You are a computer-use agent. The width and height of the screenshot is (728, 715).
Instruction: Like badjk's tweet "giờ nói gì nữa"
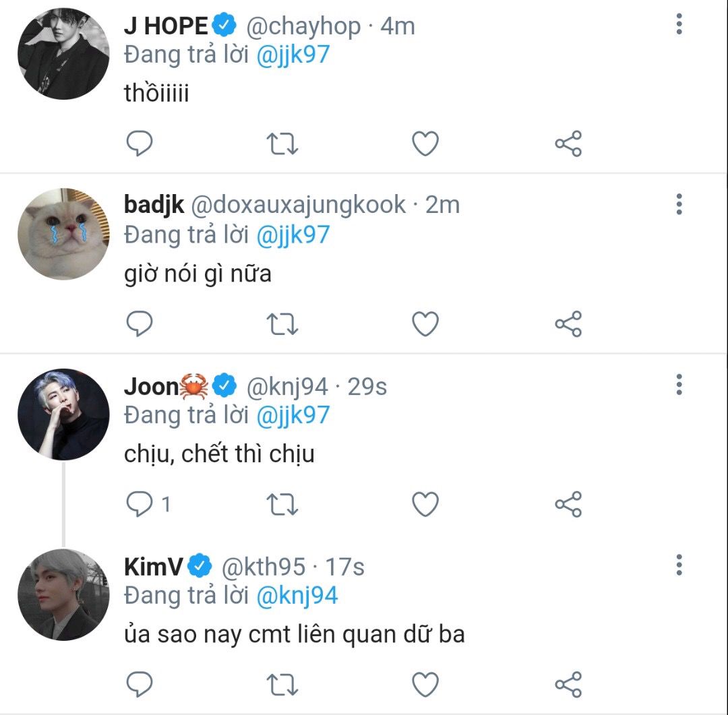(x=425, y=324)
